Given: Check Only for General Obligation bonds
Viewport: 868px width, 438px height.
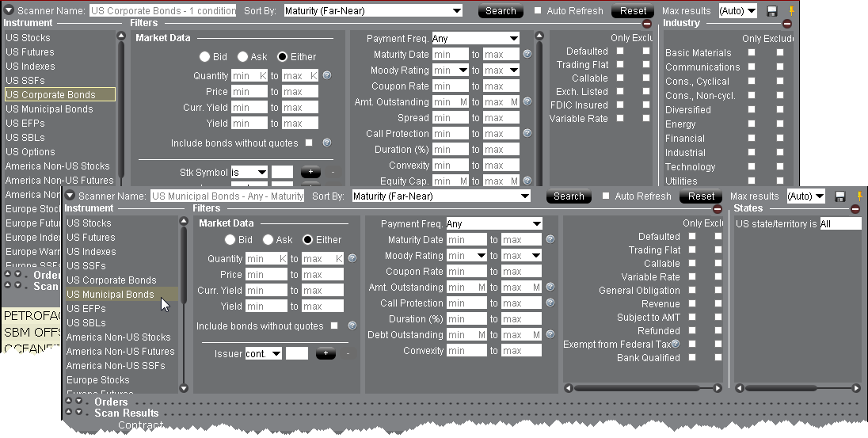Looking at the screenshot, I should (692, 291).
